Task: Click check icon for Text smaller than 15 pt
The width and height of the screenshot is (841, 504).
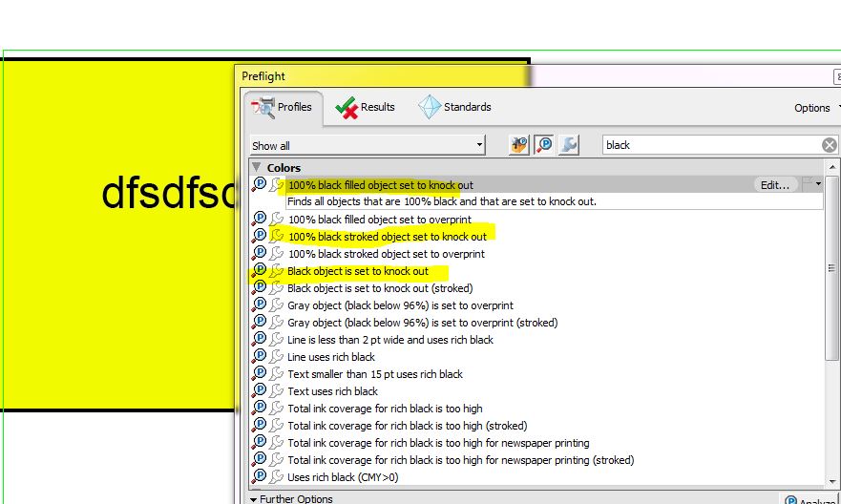Action: [259, 373]
